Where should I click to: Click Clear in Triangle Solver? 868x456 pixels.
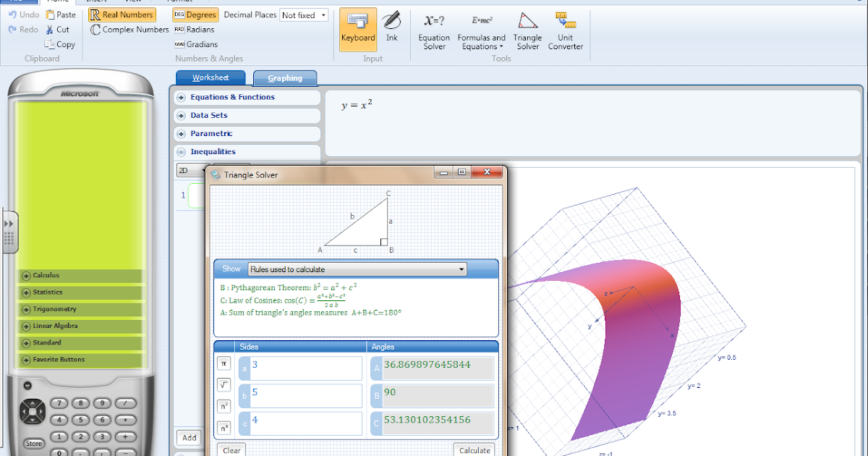click(x=231, y=449)
